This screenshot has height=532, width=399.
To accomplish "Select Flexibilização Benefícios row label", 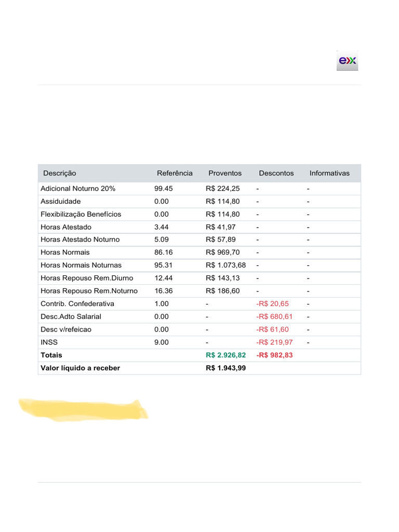I will click(x=81, y=214).
